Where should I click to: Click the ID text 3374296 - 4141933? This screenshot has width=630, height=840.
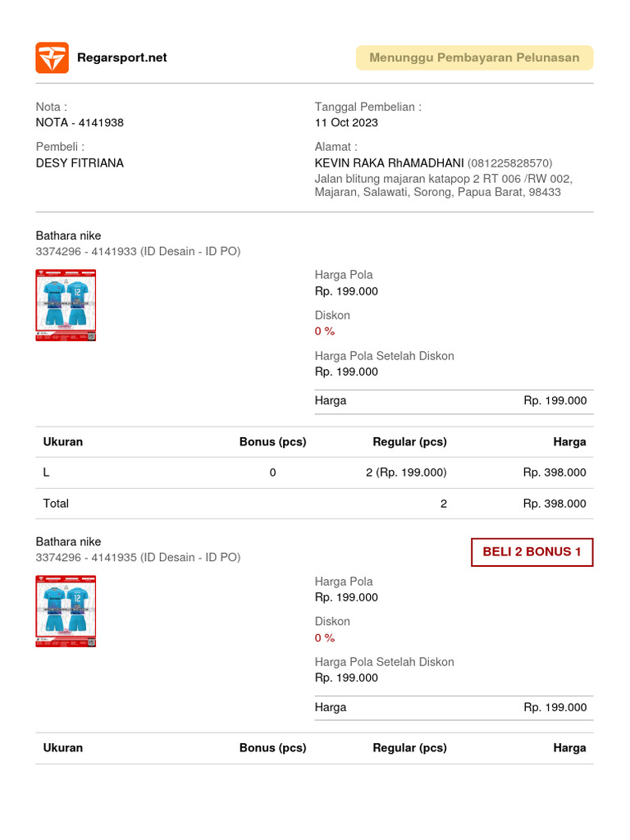coord(86,251)
